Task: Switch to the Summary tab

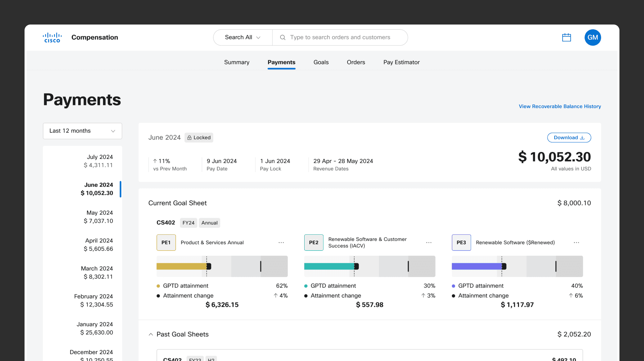Action: (237, 62)
